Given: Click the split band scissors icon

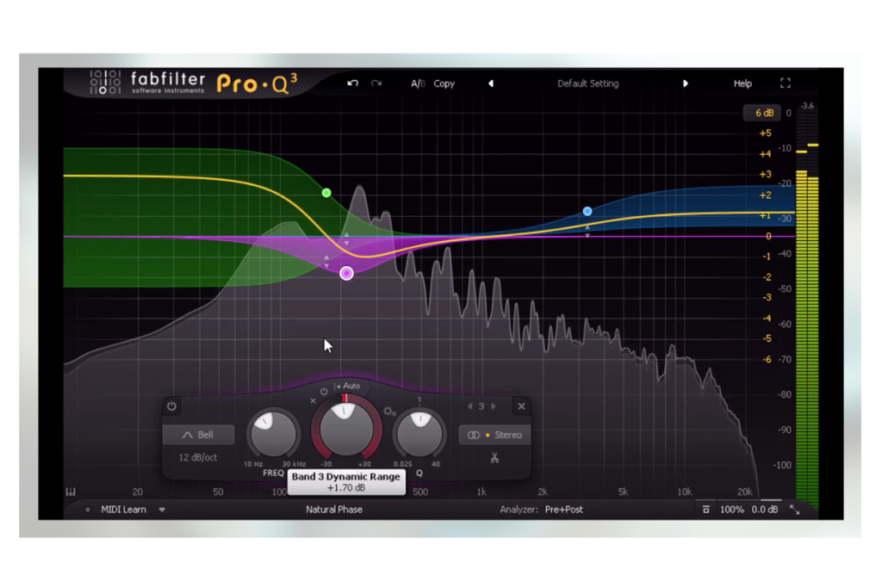Looking at the screenshot, I should coord(494,458).
